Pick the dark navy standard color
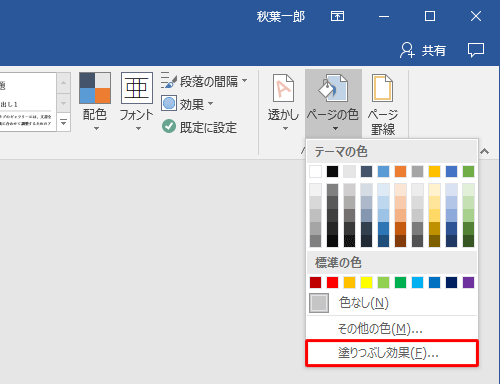This screenshot has width=500, height=384. click(x=451, y=282)
